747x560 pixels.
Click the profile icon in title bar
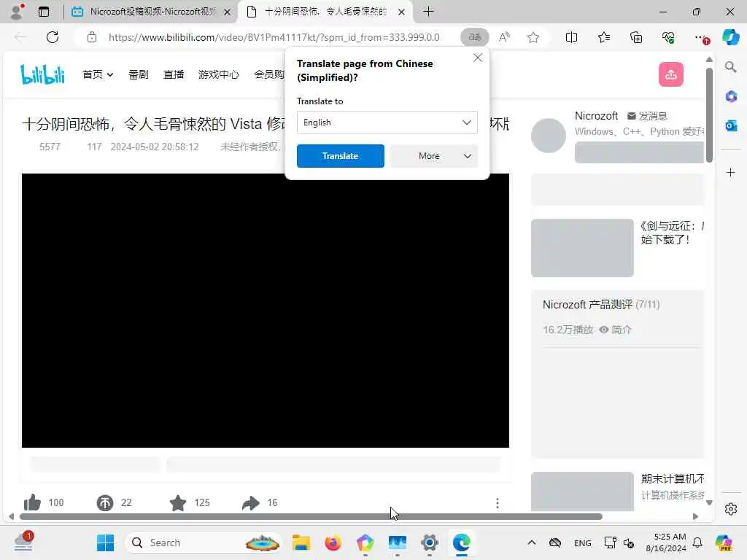pos(17,12)
